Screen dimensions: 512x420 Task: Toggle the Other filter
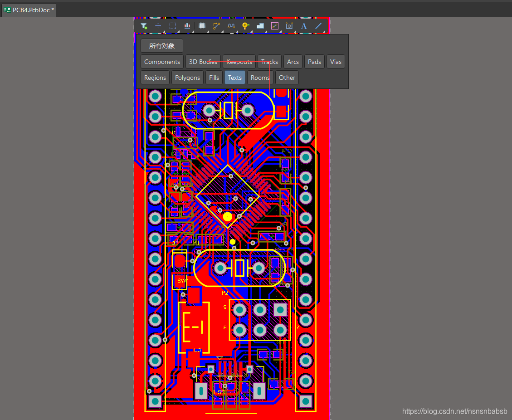click(x=287, y=78)
